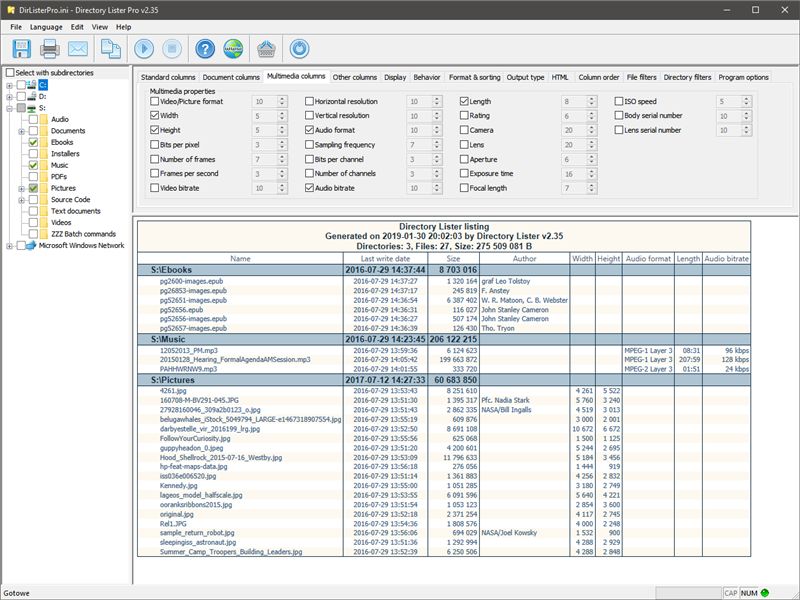
Task: Open the Program options tab
Action: pos(743,77)
